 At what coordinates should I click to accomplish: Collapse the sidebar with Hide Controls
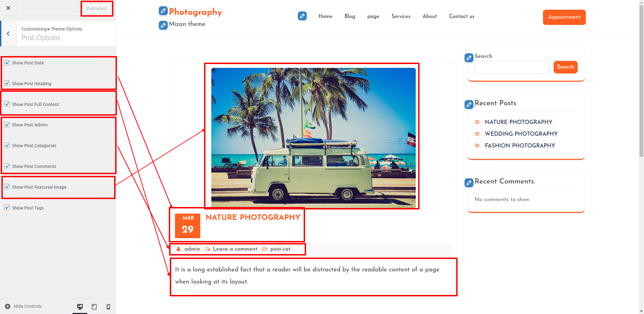point(24,306)
